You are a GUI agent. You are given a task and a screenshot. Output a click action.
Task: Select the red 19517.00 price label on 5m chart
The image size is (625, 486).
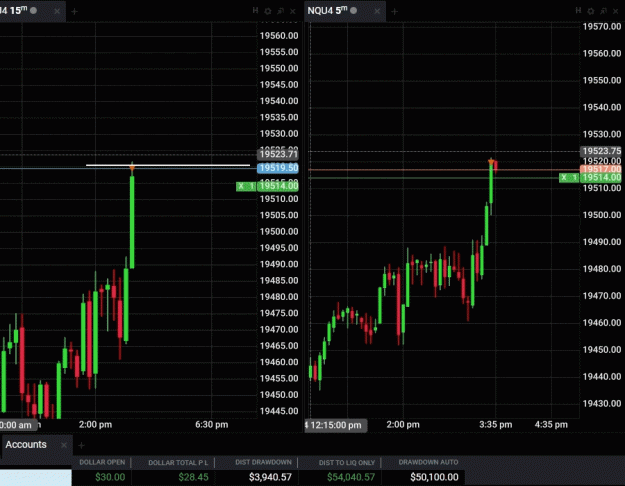[601, 169]
